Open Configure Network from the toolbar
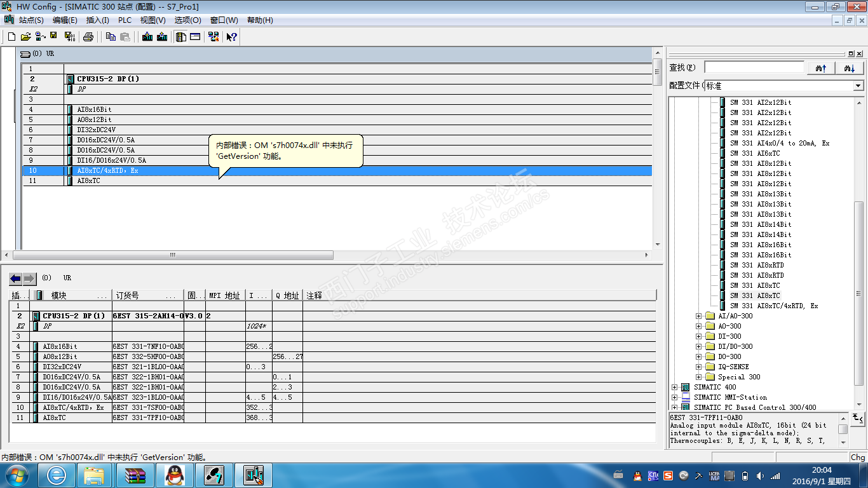 214,37
